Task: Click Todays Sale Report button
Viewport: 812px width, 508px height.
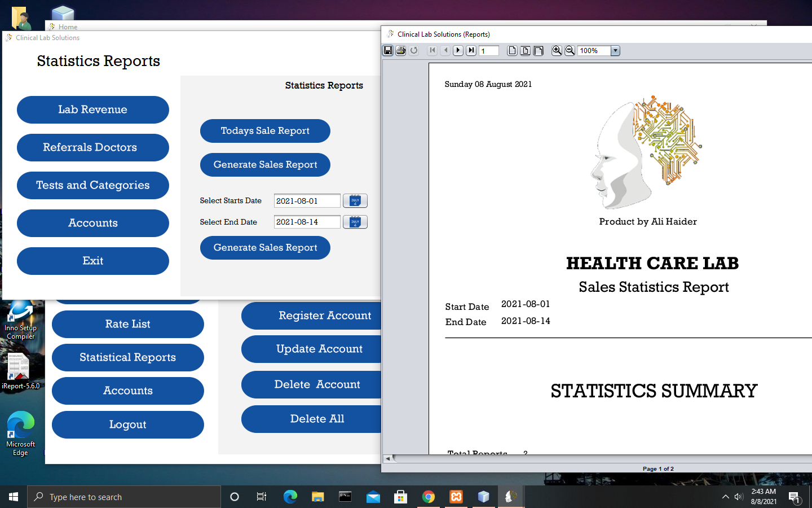Action: [265, 130]
